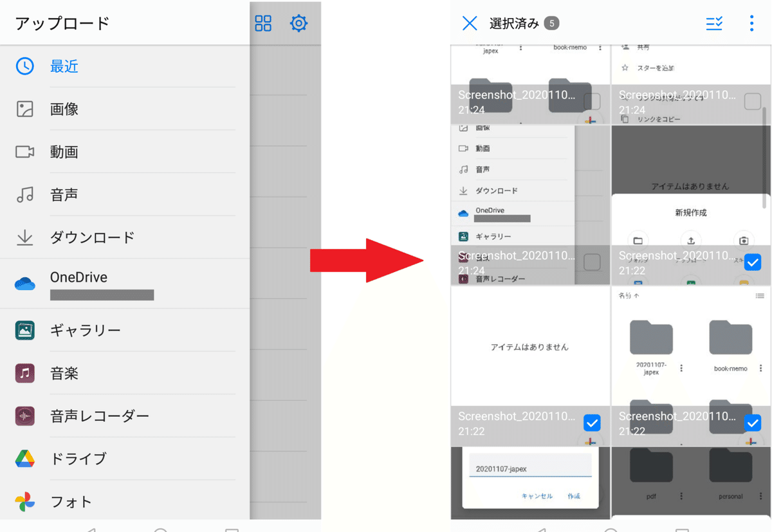Open 音声 (Audio) category
Image resolution: width=772 pixels, height=532 pixels.
(125, 194)
